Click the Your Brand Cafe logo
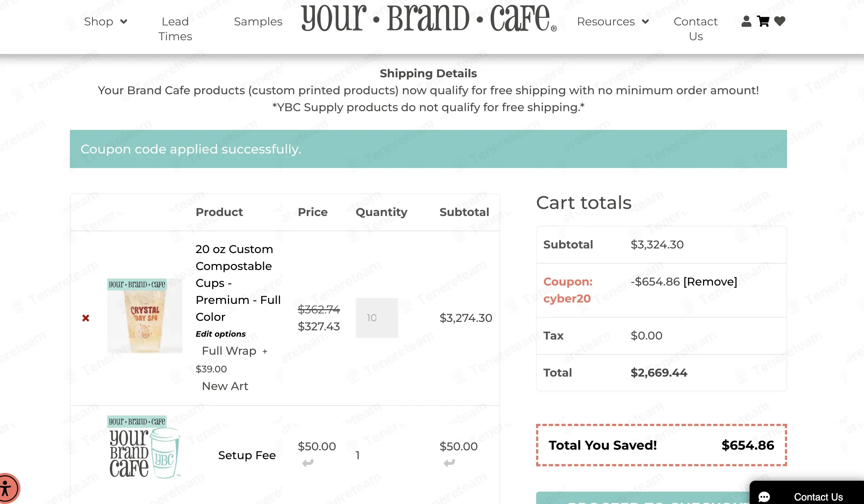 428,18
